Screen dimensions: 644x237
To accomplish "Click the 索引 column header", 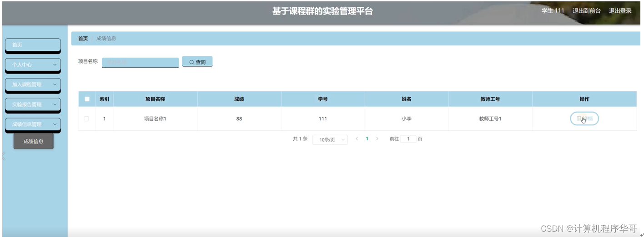I will (x=104, y=99).
